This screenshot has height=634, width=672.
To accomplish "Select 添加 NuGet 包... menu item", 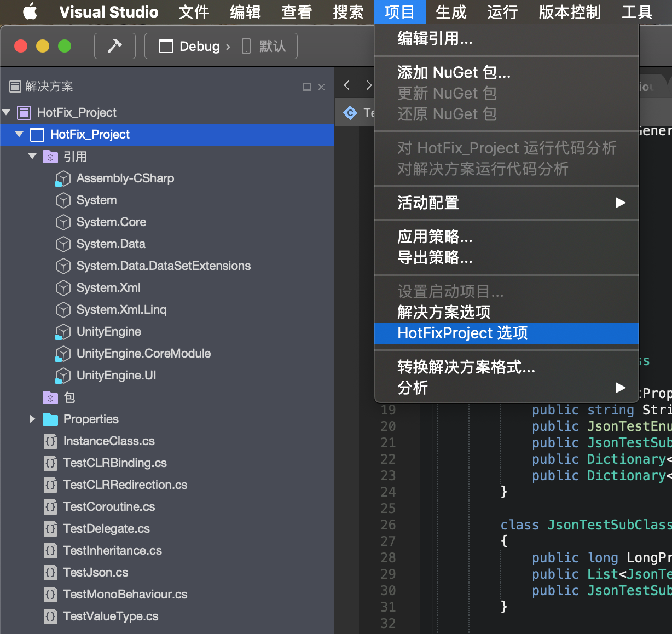I will [507, 72].
